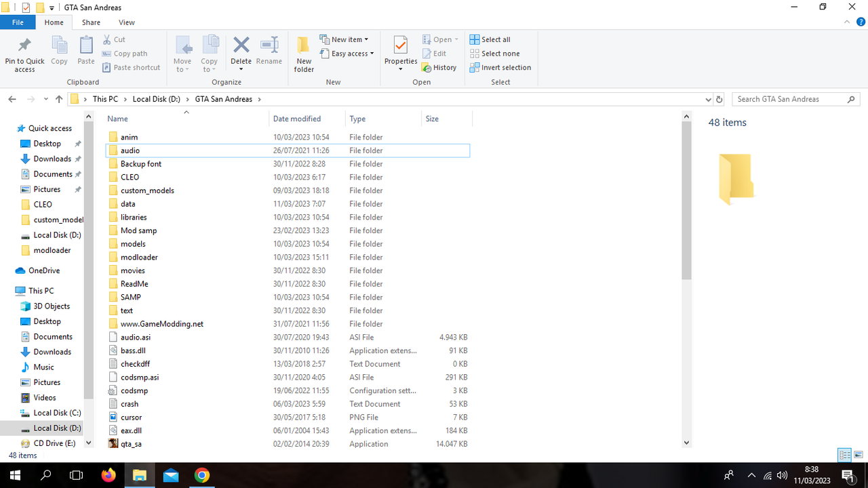Go up one folder level
The image size is (868, 488).
click(59, 99)
